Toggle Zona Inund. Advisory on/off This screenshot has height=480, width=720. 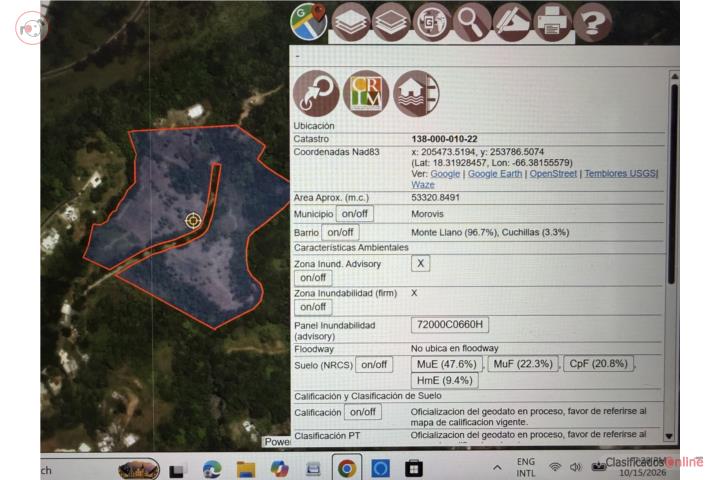313,278
